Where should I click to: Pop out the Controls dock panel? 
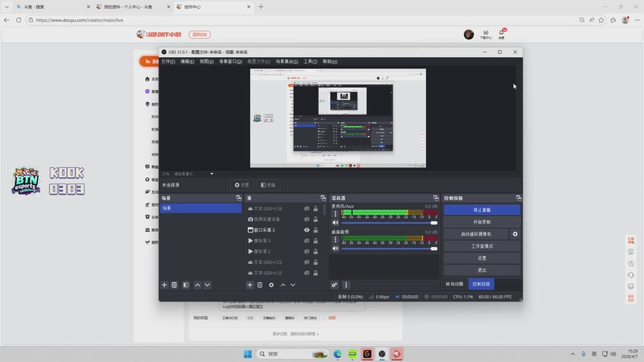coord(518,198)
